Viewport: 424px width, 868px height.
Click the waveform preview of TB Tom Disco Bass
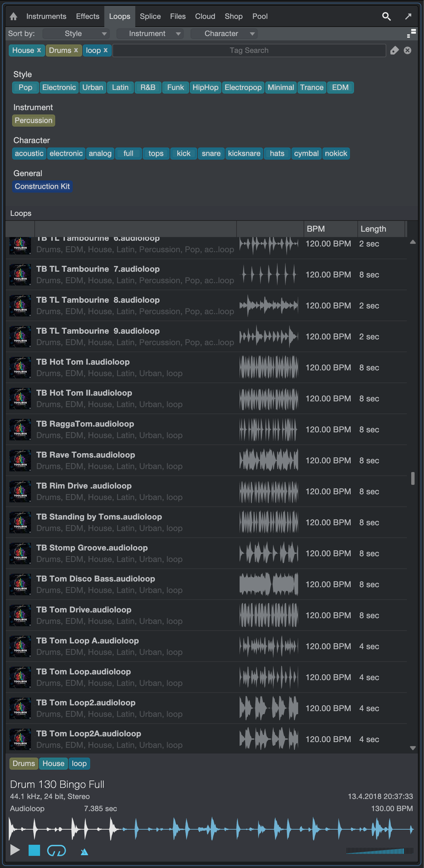pos(269,584)
